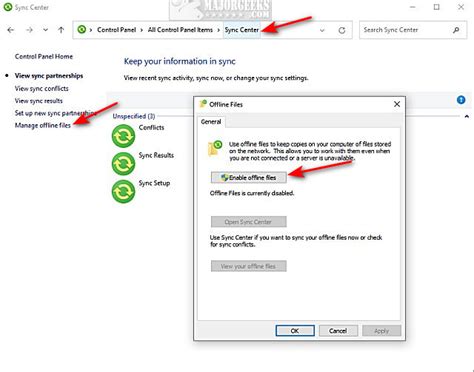Select View sync partnerships

click(x=49, y=76)
